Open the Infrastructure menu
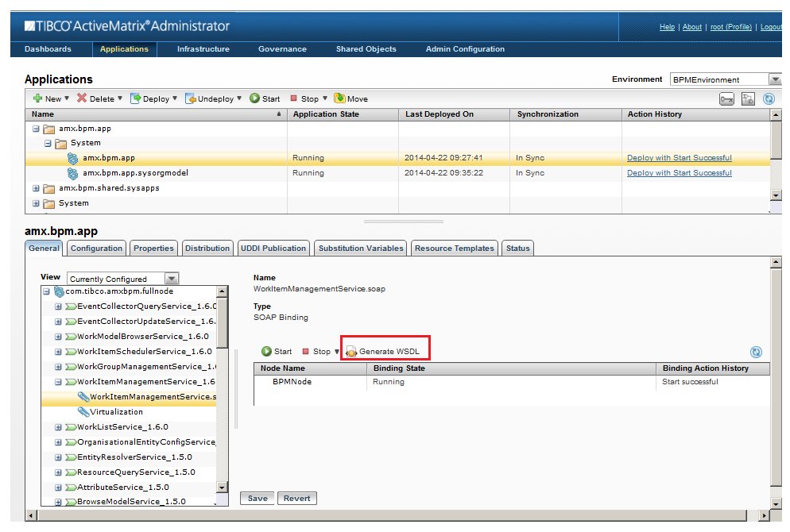The image size is (790, 532). 203,48
